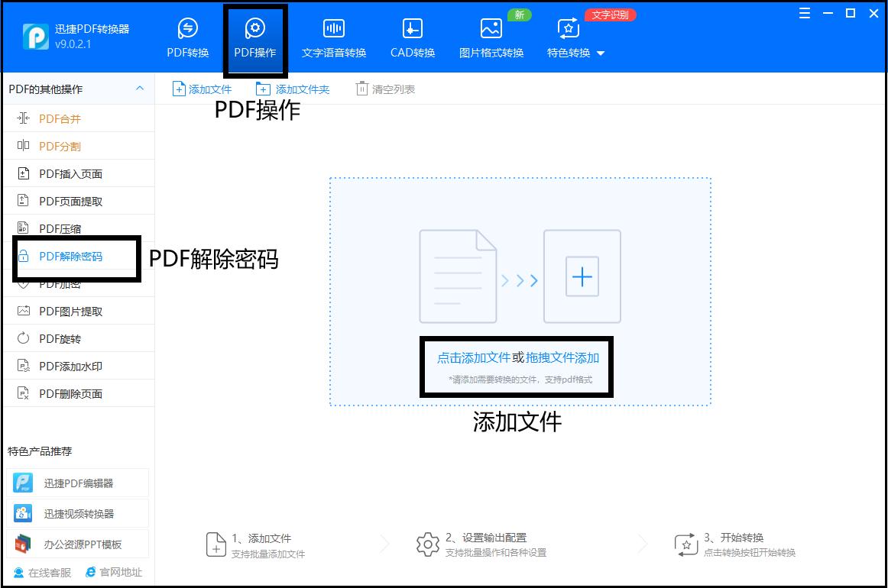
Task: Open the 图片格式转换 tool
Action: coord(491,37)
